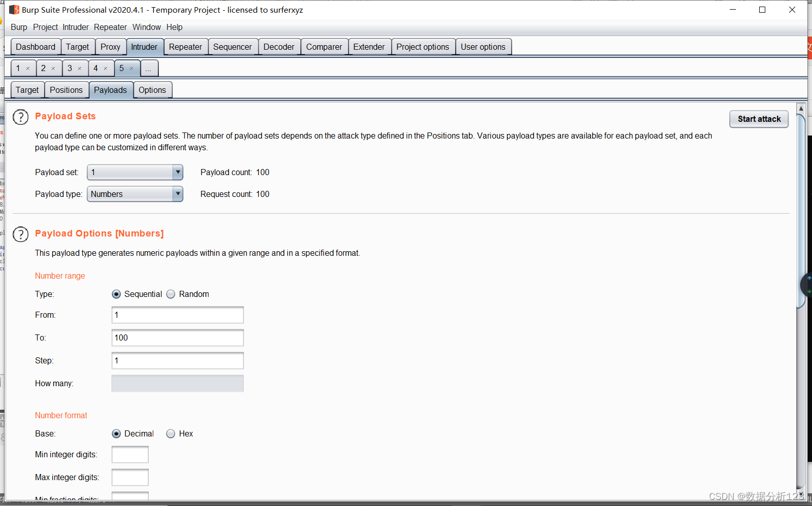Open the Project menu
Image resolution: width=812 pixels, height=506 pixels.
(x=45, y=27)
